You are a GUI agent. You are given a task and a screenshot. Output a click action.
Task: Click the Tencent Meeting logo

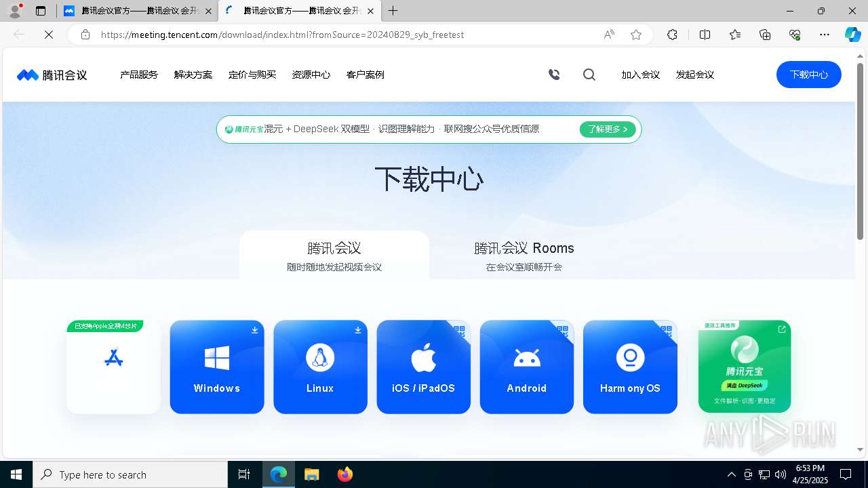tap(52, 75)
